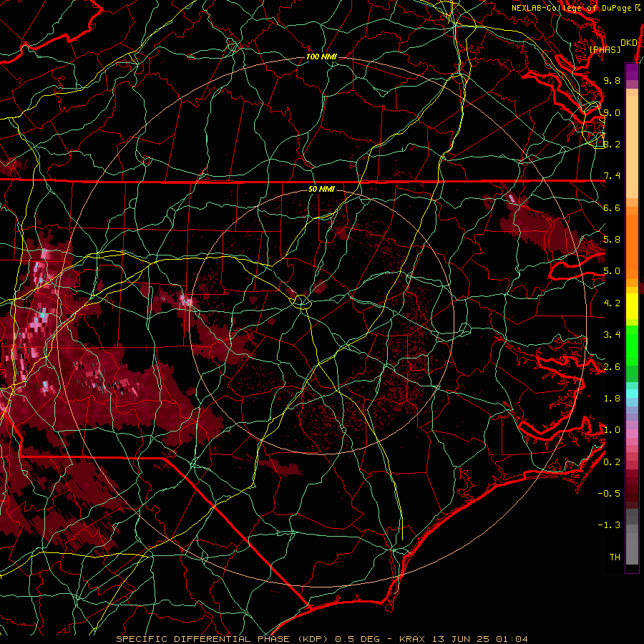Image resolution: width=644 pixels, height=644 pixels.
Task: Click the 9.0 value on the color scale
Action: [x=612, y=113]
